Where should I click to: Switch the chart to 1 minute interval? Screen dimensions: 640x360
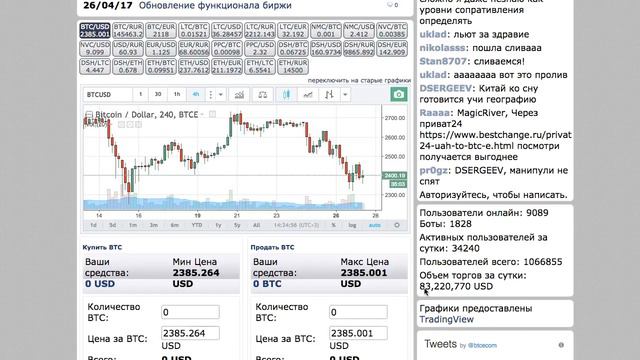(140, 95)
